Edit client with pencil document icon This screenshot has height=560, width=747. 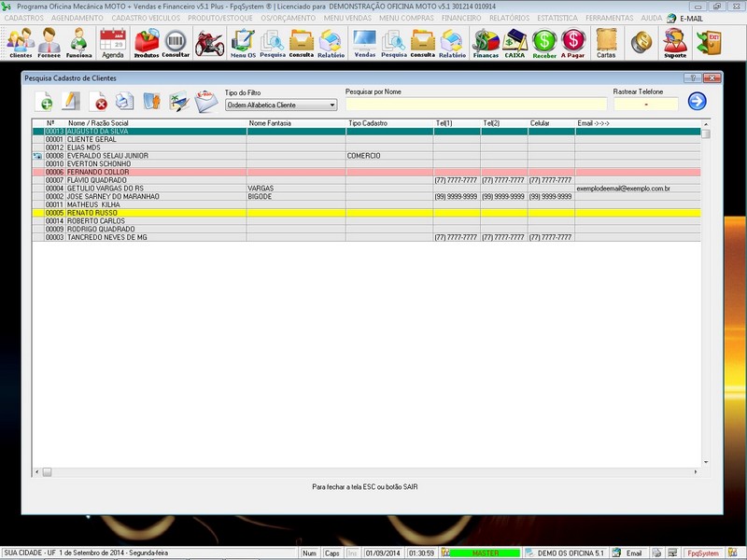pyautogui.click(x=71, y=101)
